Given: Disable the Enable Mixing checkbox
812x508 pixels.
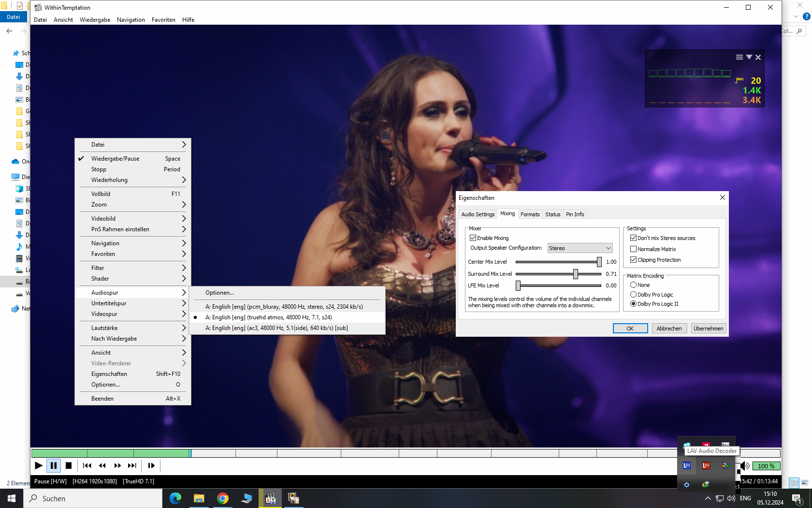Looking at the screenshot, I should tap(473, 238).
